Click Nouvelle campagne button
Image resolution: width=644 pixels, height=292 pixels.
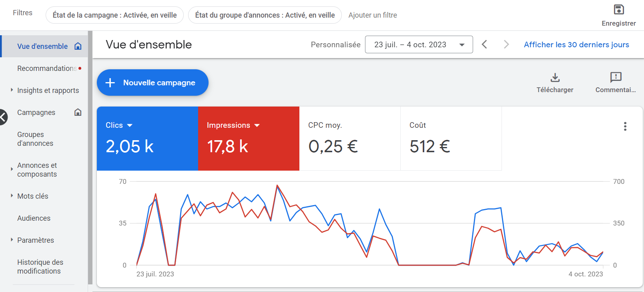point(152,83)
